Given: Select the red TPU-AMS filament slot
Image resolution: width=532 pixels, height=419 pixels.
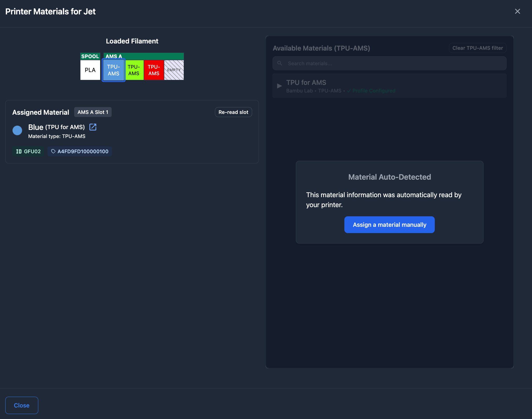Looking at the screenshot, I should click(x=154, y=70).
